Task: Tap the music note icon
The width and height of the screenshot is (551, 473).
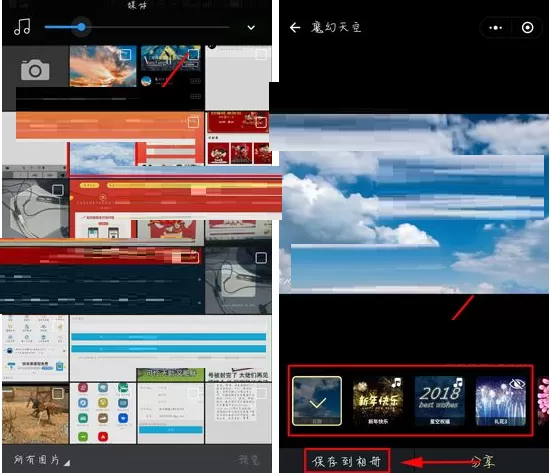Action: [22, 27]
